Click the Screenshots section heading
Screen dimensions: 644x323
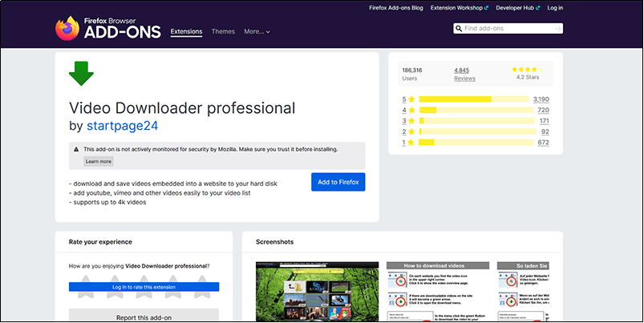(274, 242)
